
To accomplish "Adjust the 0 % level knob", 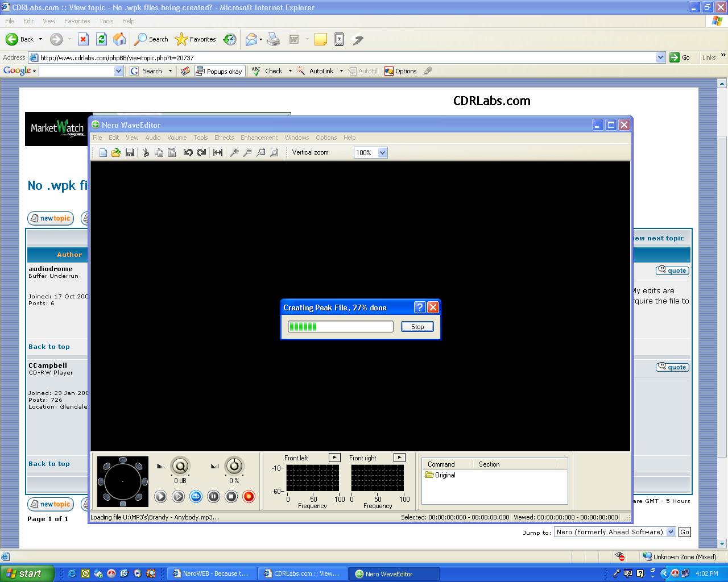I will pos(234,466).
